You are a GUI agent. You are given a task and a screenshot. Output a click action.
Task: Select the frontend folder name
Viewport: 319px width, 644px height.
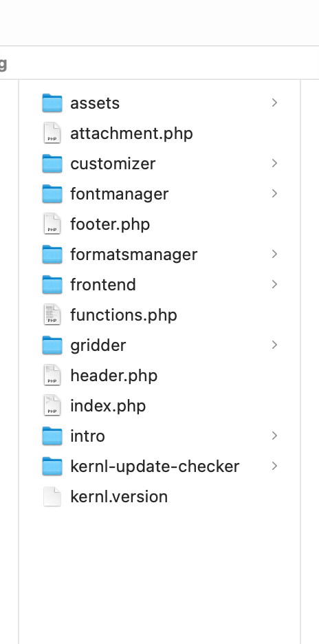click(x=103, y=285)
